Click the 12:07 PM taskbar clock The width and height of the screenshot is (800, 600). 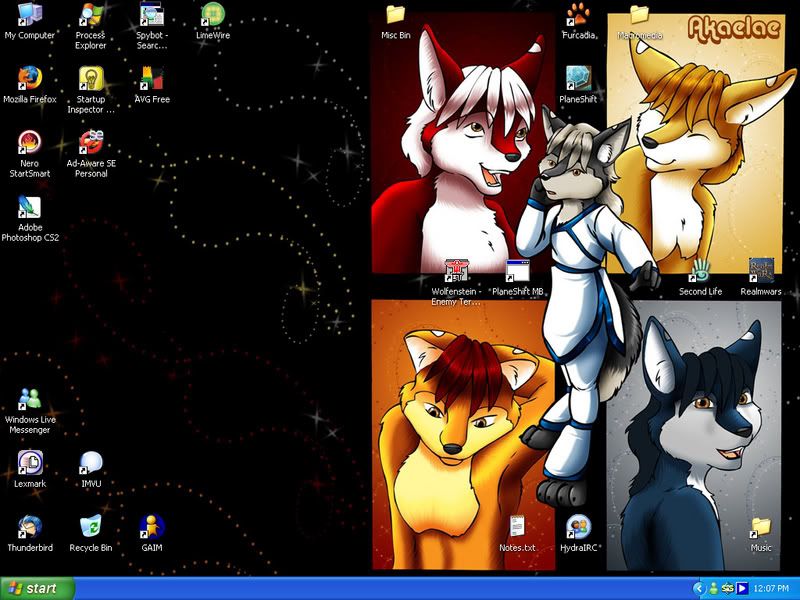tap(771, 589)
